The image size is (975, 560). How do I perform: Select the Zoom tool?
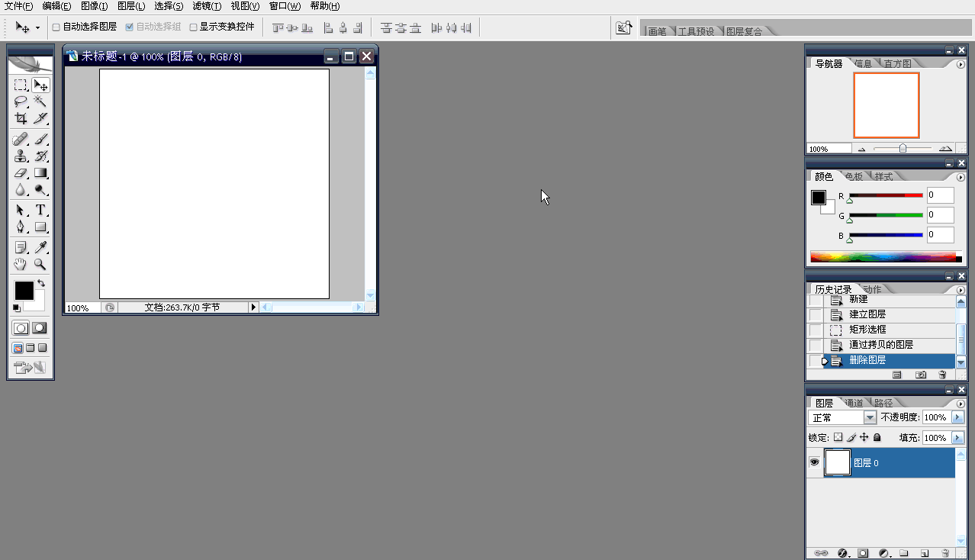[x=40, y=265]
